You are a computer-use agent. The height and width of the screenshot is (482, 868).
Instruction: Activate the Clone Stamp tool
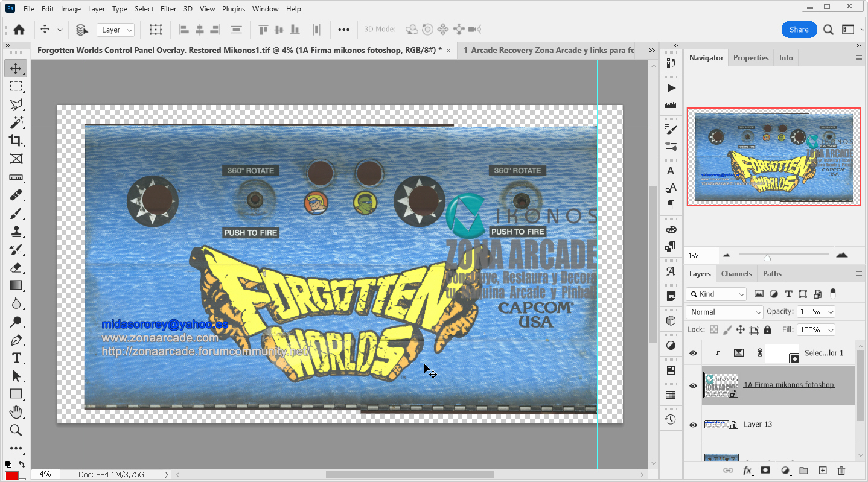click(x=16, y=231)
